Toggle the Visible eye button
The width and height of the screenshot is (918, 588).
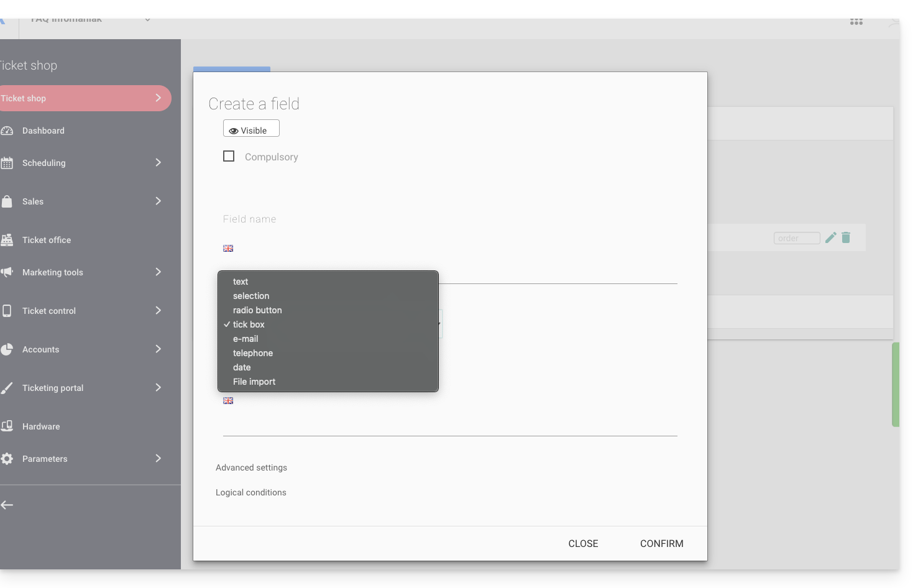(x=251, y=129)
